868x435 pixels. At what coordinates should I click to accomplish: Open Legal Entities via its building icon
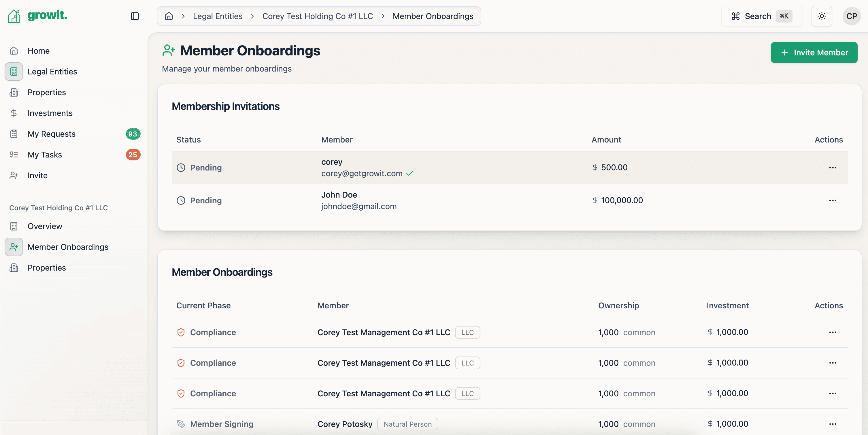tap(14, 72)
